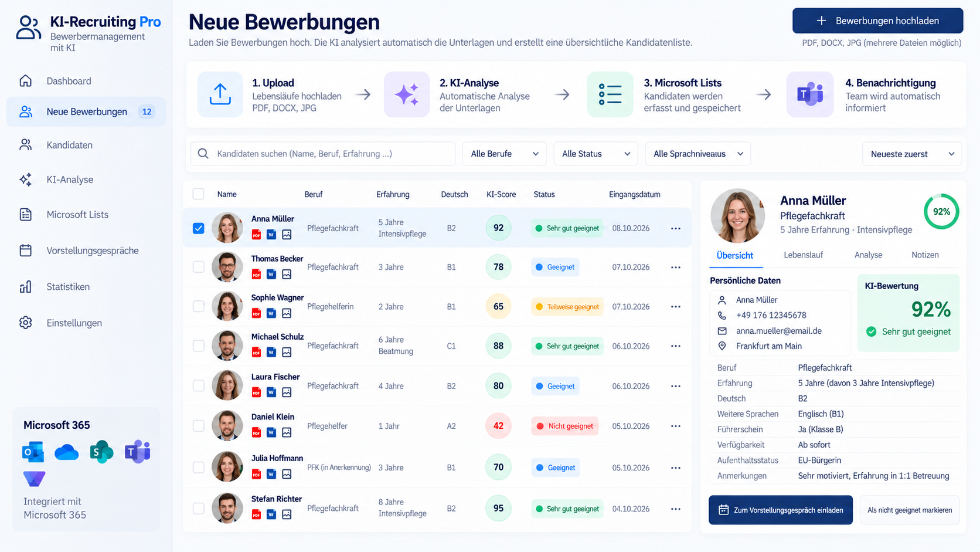The height and width of the screenshot is (552, 980).
Task: Click the Kandidaten suchen search field
Action: [323, 154]
